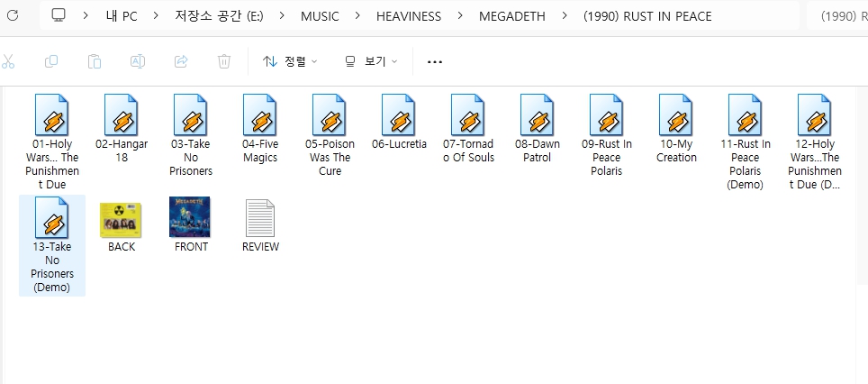Image resolution: width=868 pixels, height=384 pixels.
Task: Expand chevron after 내 PC in address bar
Action: [x=155, y=16]
